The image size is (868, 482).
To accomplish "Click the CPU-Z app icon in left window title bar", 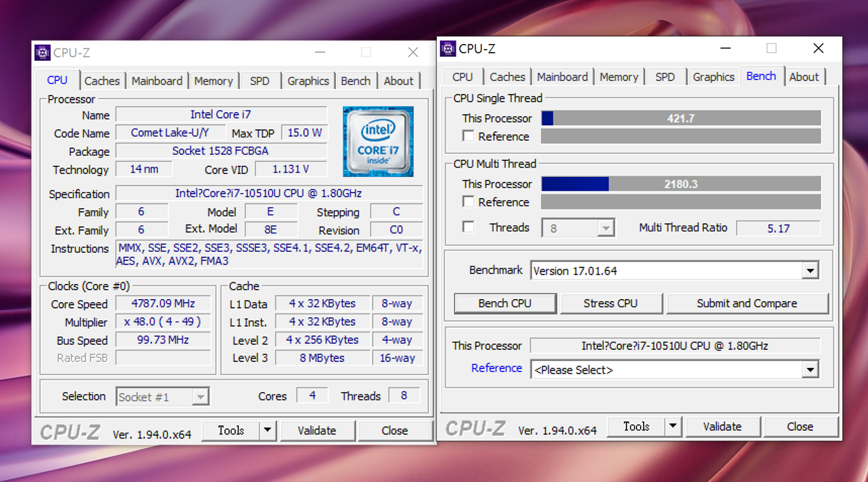I will click(x=43, y=53).
